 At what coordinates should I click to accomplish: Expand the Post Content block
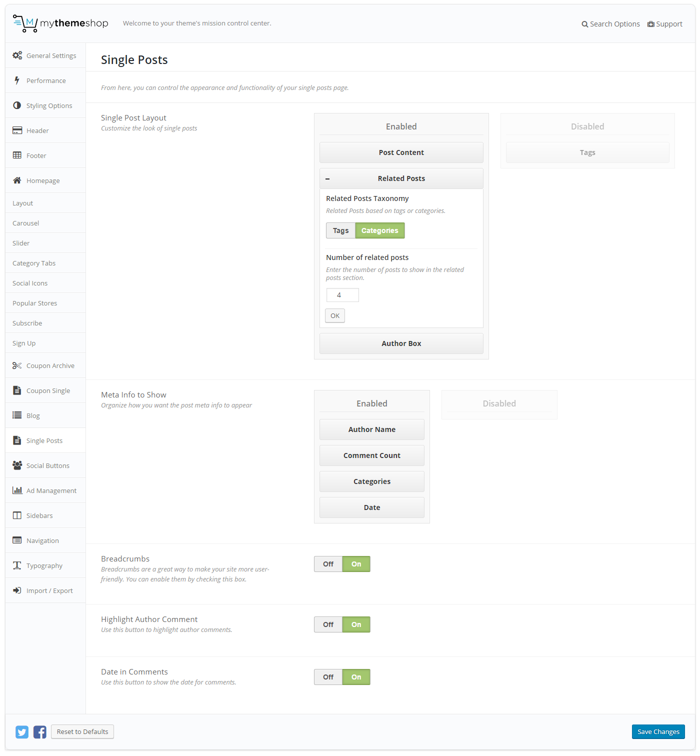[x=401, y=152]
